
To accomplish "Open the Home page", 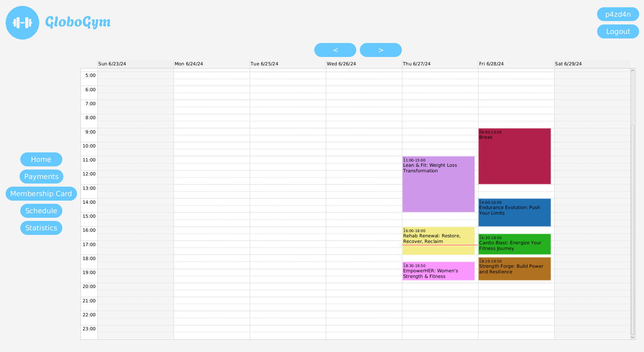I will point(41,159).
